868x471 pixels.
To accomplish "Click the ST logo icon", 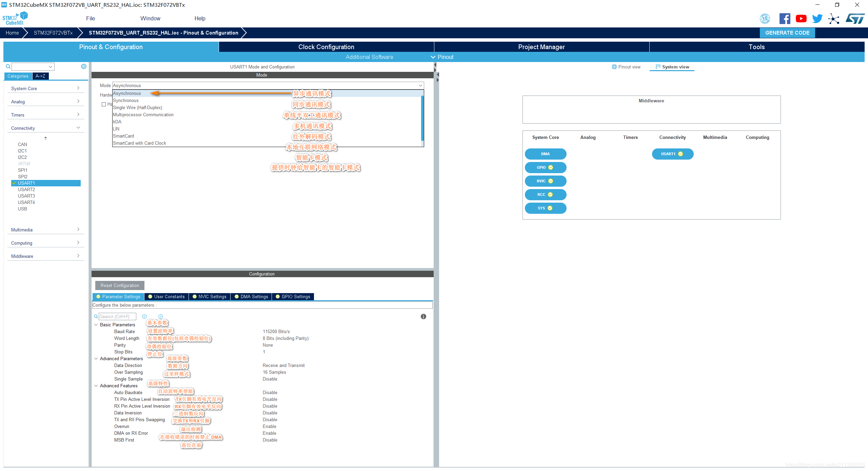I will [855, 19].
